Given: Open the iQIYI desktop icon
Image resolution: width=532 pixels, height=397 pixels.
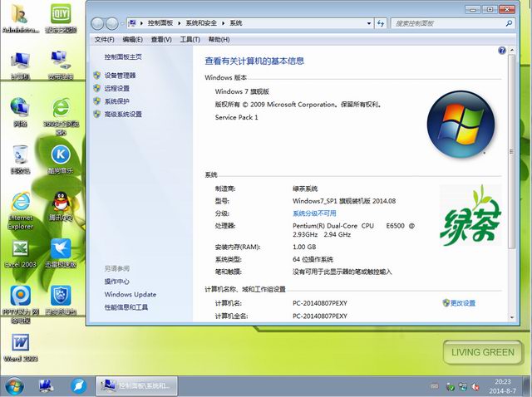Looking at the screenshot, I should pyautogui.click(x=61, y=18).
